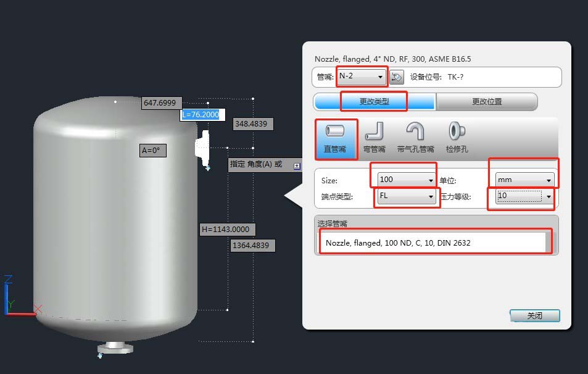Click the 647.6999 dimension value
Viewport: 588px width, 374px height.
(161, 103)
